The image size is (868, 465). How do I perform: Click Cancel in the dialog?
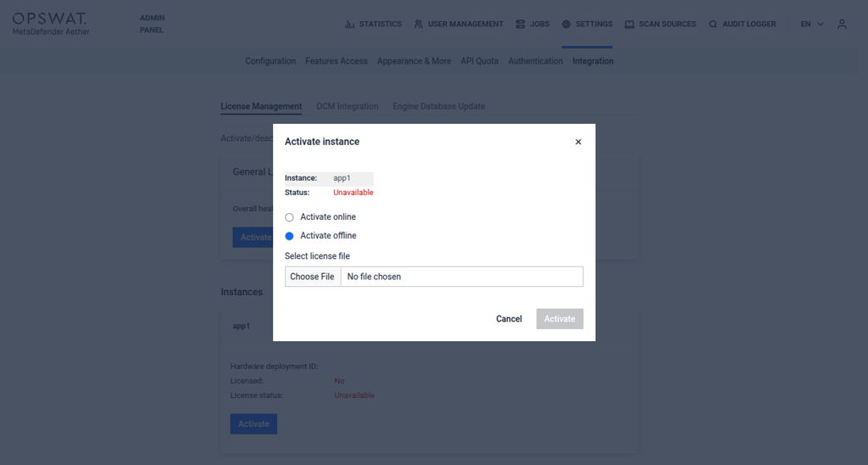tap(509, 319)
